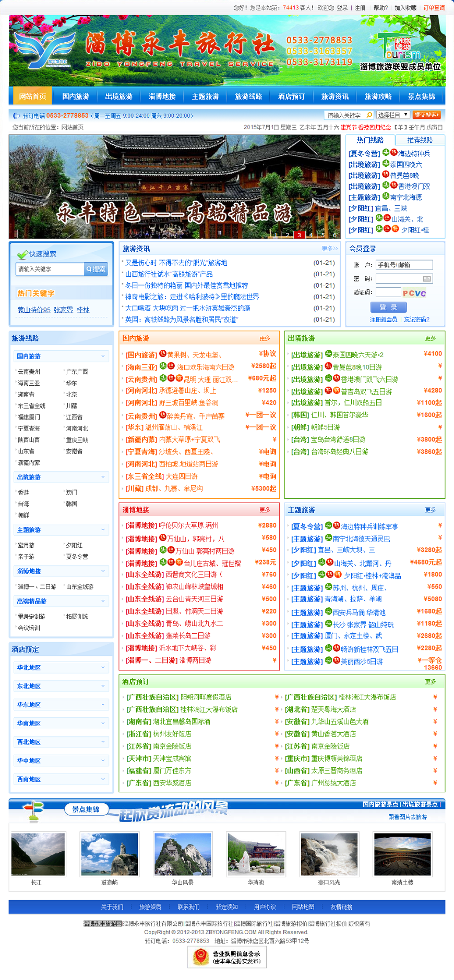Open the 华山风景 scenery thumbnail
This screenshot has width=454, height=980.
[x=183, y=854]
